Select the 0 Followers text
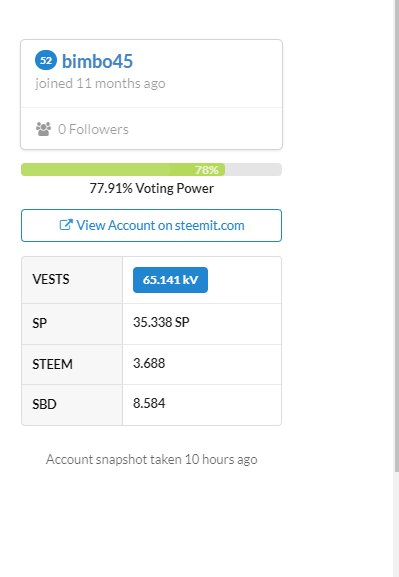 pyautogui.click(x=93, y=129)
